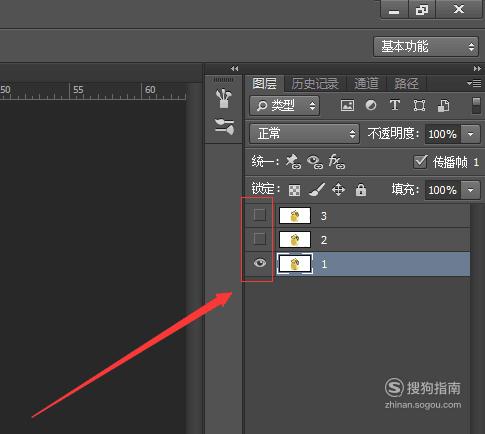Collapse panels with right double arrows
Viewport: 485px width, 434px height.
477,69
